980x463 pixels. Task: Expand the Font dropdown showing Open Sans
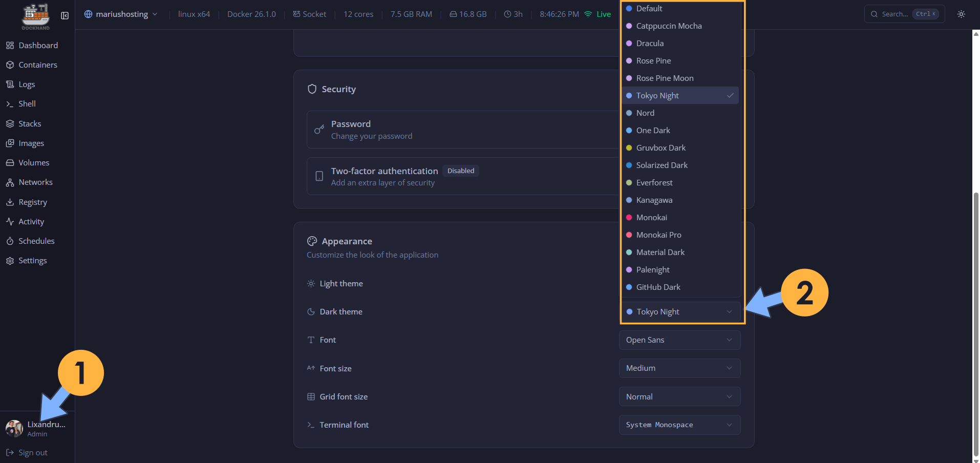[x=679, y=340]
